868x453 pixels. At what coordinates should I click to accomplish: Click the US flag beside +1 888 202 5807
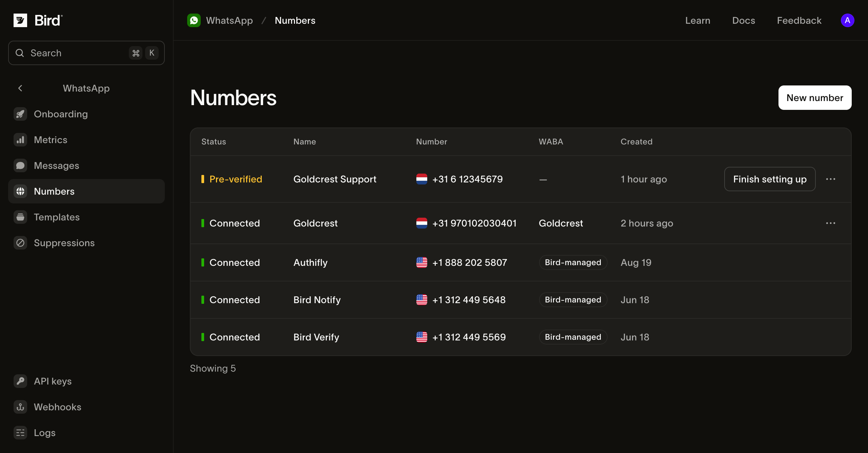422,262
